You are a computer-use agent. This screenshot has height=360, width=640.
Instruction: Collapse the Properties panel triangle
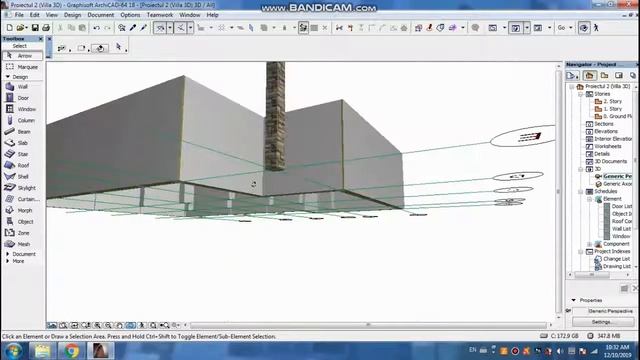tap(573, 300)
